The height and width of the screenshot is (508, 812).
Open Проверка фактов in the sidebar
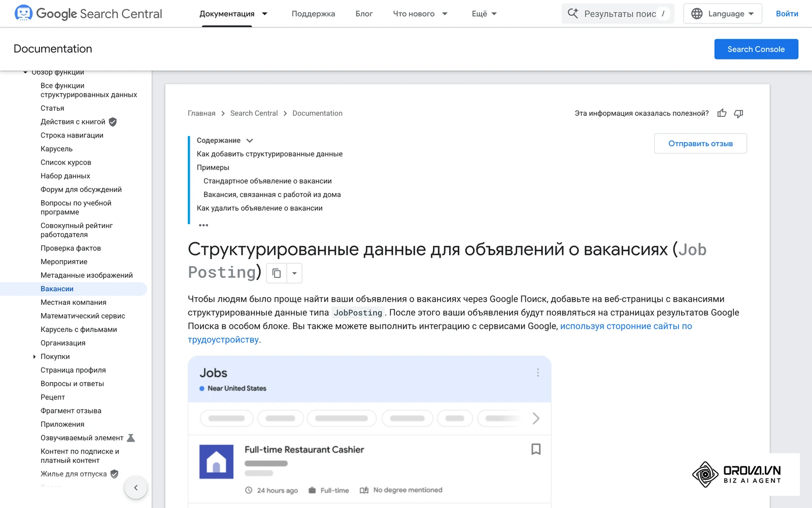pyautogui.click(x=71, y=248)
